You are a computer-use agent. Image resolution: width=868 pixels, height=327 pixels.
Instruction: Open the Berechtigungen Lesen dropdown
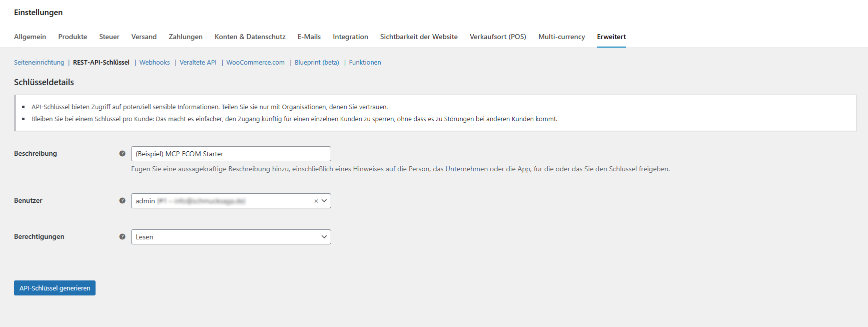(x=231, y=237)
